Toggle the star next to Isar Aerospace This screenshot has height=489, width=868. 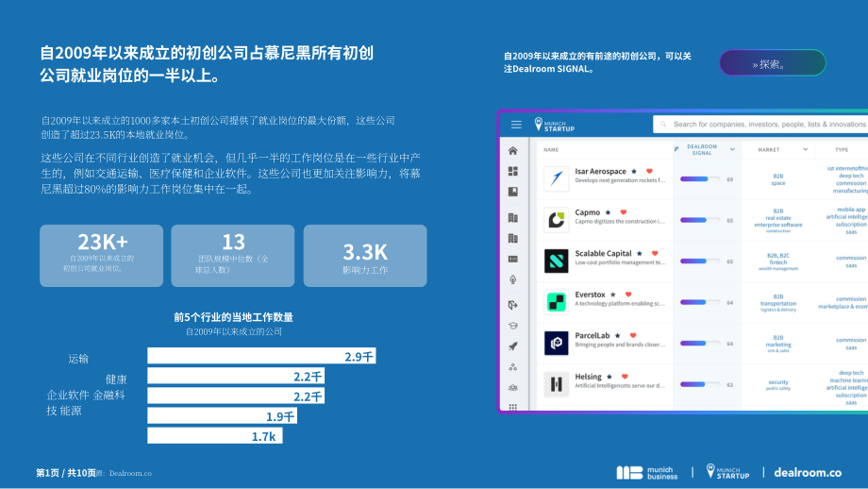[x=634, y=172]
